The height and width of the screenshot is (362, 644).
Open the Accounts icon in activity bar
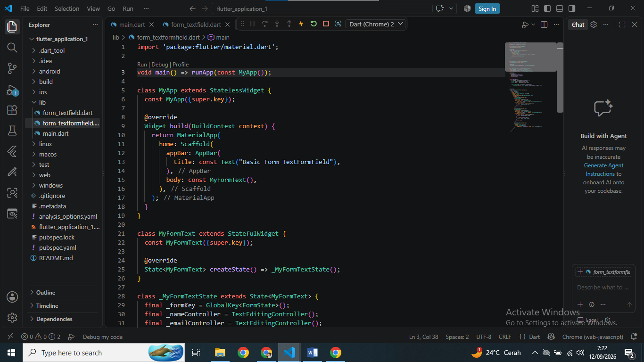click(12, 297)
